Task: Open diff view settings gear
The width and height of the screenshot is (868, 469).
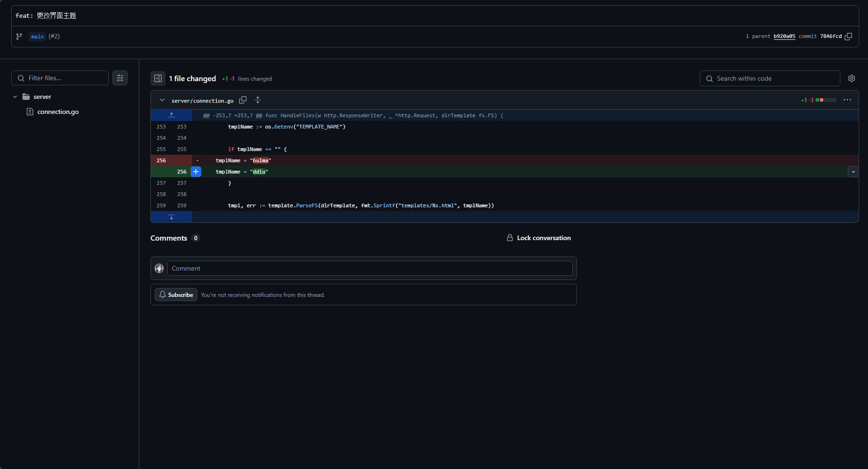Action: (x=852, y=78)
